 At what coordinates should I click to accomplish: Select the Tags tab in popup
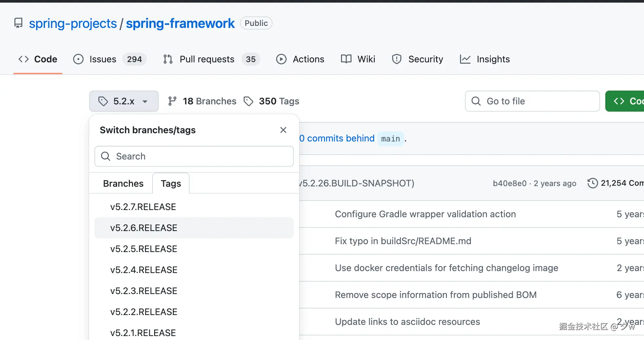click(171, 183)
